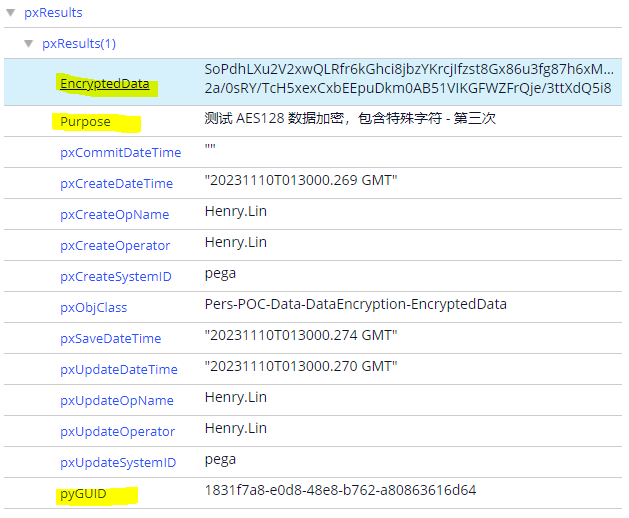Collapse the top-level pxResults node

coord(11,13)
